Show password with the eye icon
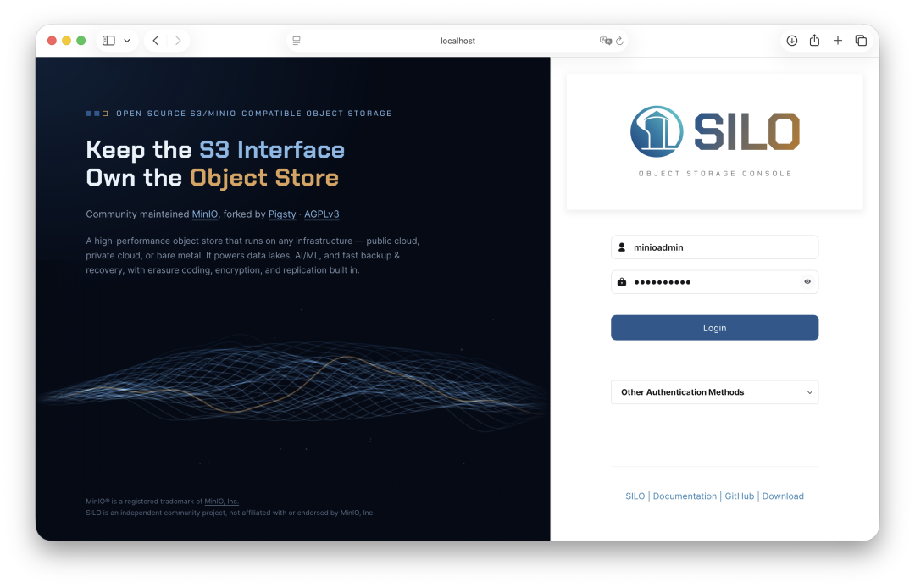 [807, 282]
